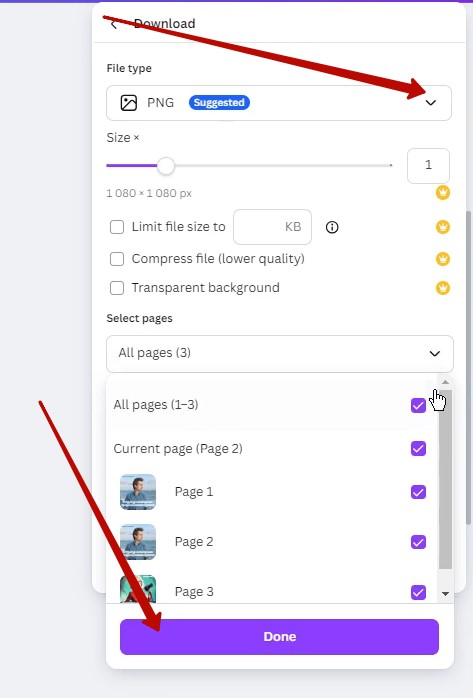Click the page list scroll-down arrow
Viewport: 473px width, 698px height.
(445, 594)
